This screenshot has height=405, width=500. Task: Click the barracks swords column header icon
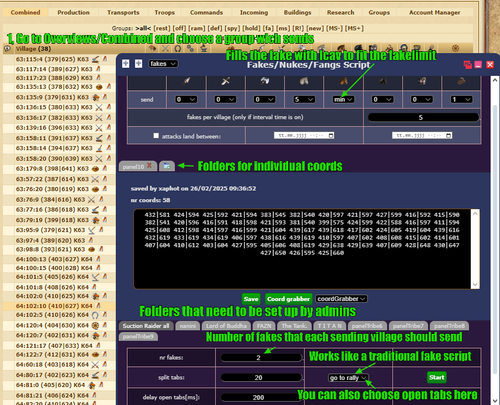tap(165, 49)
